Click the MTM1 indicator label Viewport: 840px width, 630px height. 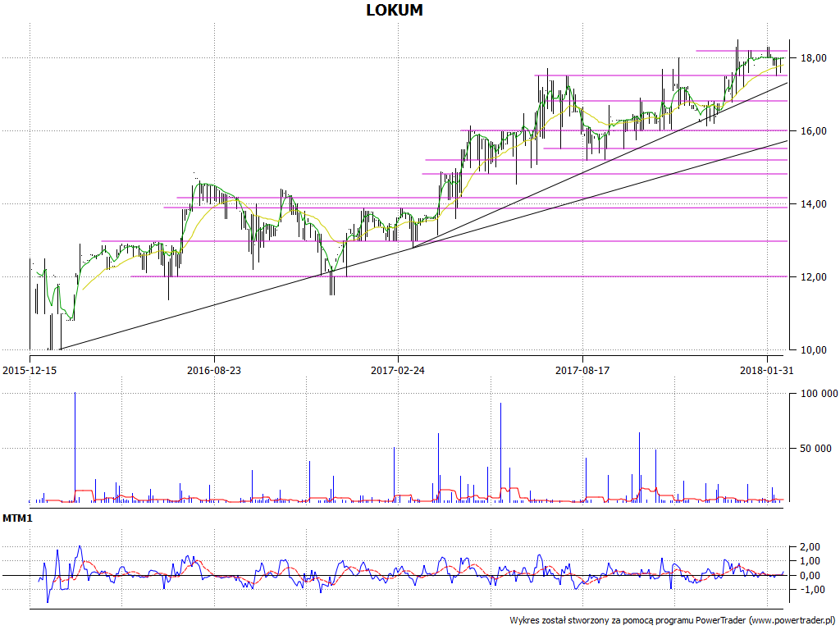(x=18, y=518)
